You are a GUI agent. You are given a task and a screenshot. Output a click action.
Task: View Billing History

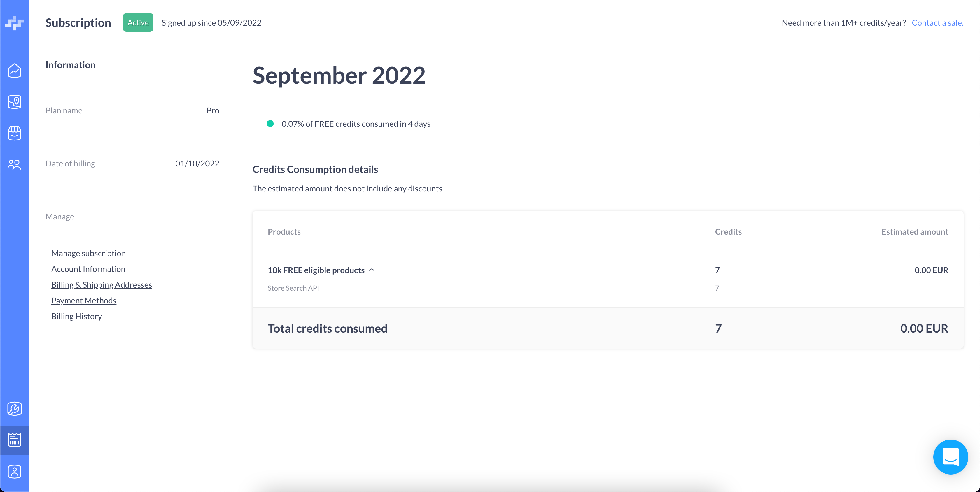[76, 316]
